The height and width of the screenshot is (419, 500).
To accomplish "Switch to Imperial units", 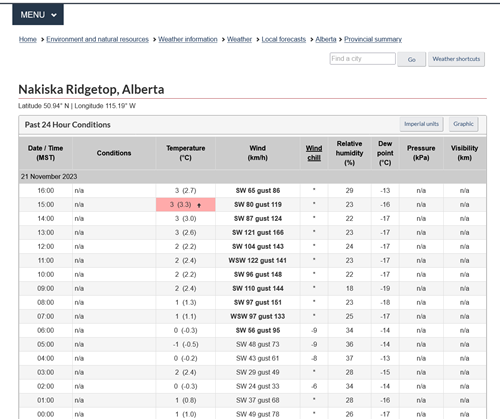I will point(421,124).
